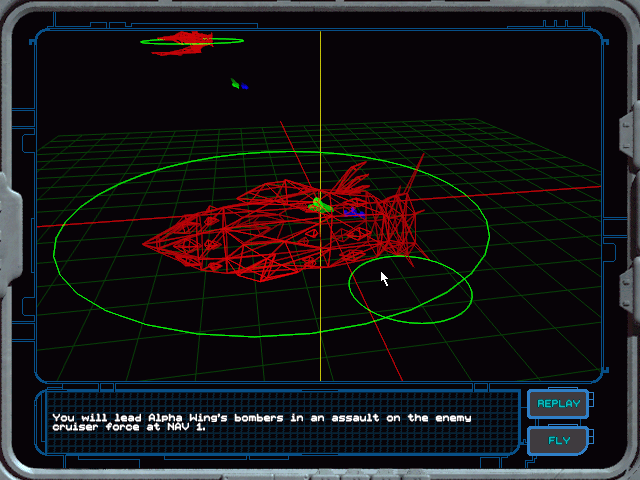This screenshot has height=480, width=640.
Task: Click the FLY button to launch
Action: tap(558, 440)
